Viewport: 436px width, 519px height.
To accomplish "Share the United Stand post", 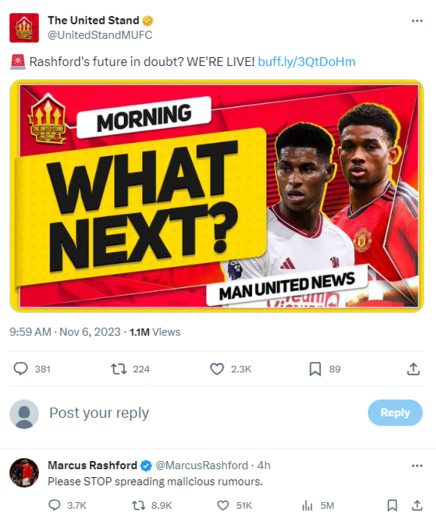I will pyautogui.click(x=413, y=369).
